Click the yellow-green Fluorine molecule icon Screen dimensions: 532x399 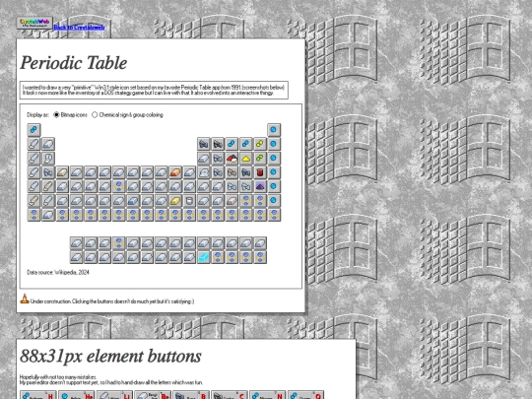[x=260, y=144]
